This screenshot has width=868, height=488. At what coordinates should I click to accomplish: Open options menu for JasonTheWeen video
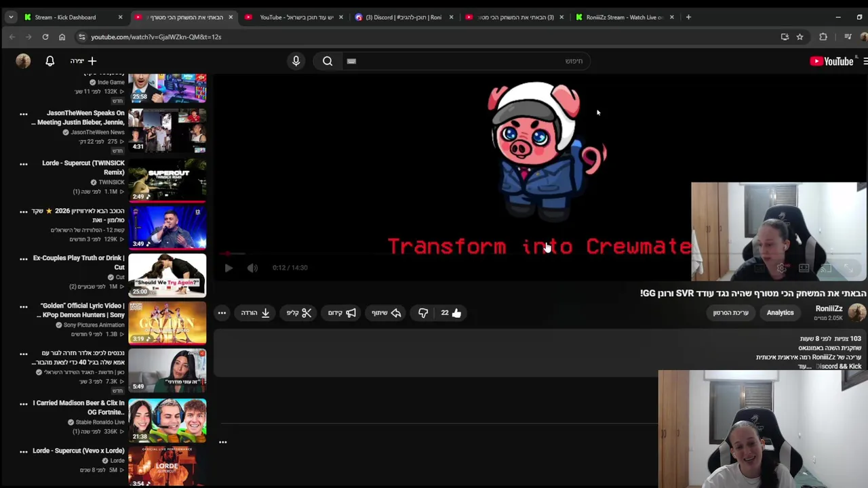pyautogui.click(x=23, y=114)
